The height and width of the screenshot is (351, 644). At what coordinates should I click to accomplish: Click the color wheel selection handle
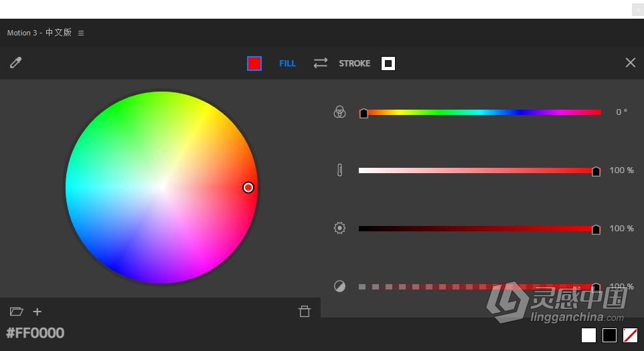point(248,187)
